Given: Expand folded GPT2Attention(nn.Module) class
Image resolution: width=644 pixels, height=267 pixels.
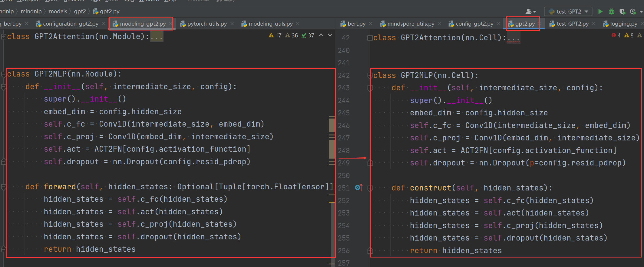Looking at the screenshot, I should pos(3,37).
